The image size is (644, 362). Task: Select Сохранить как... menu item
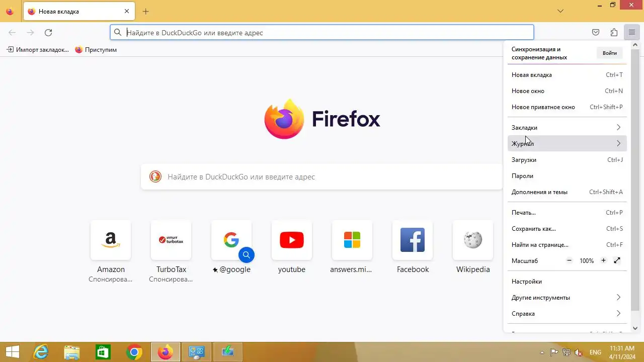(567, 229)
